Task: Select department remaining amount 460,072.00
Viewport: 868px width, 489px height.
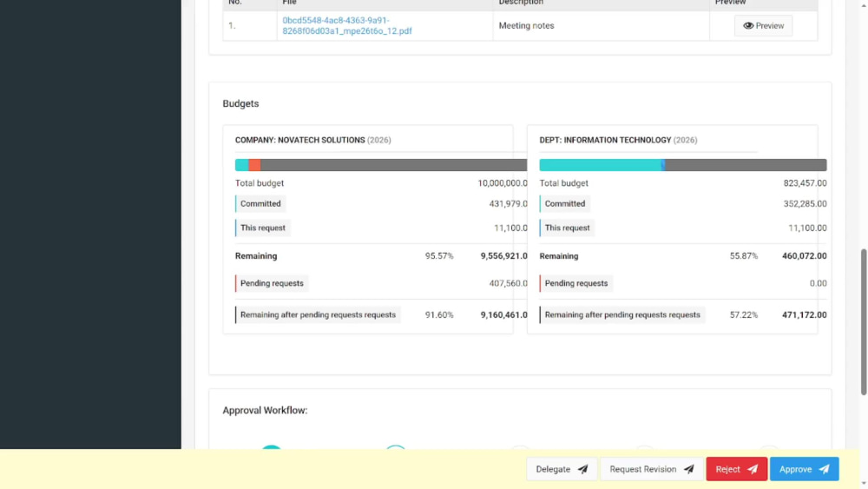Action: coord(804,256)
